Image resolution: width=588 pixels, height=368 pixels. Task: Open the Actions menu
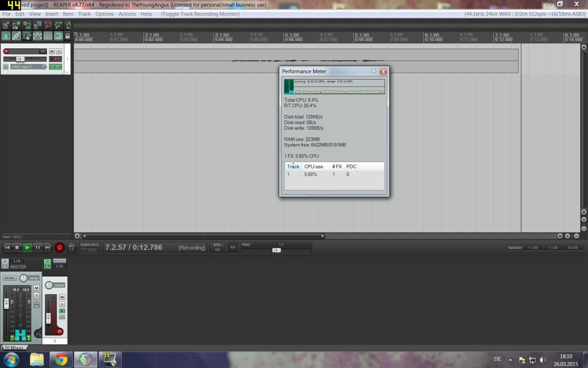[127, 14]
